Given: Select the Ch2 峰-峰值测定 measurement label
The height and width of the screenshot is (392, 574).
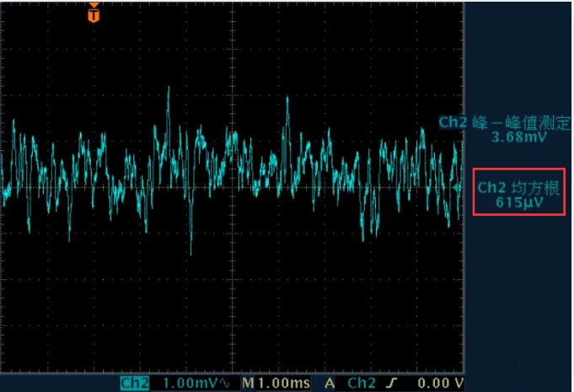Looking at the screenshot, I should (504, 122).
